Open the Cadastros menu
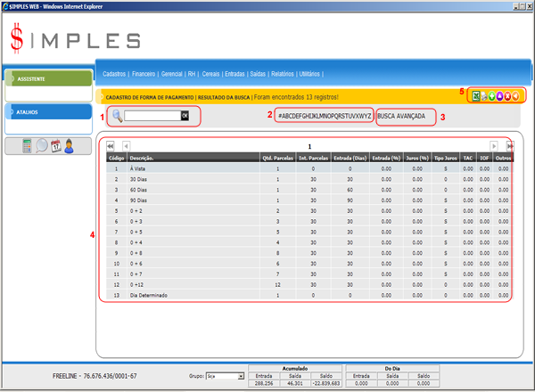This screenshot has width=535, height=392. (x=113, y=74)
